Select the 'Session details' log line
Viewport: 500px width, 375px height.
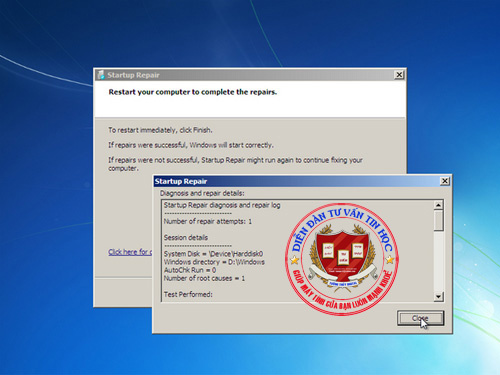186,238
